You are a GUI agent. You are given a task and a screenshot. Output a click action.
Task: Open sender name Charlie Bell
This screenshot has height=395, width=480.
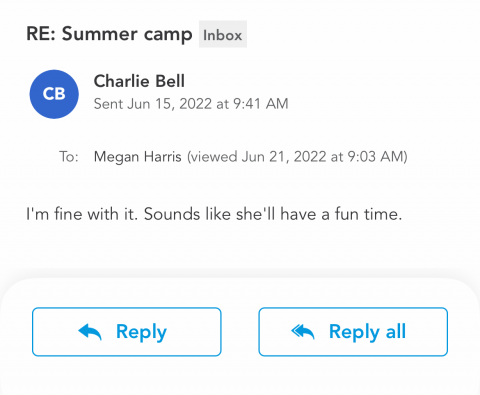tap(139, 81)
